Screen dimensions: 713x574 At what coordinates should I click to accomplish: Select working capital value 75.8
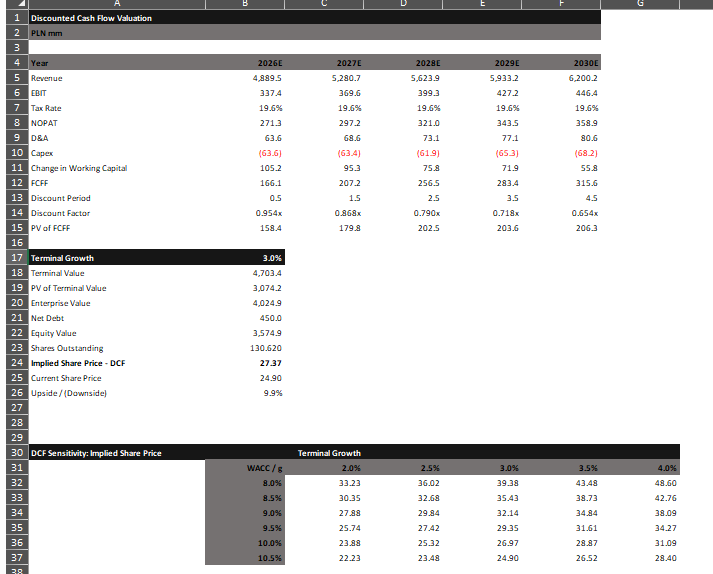point(431,168)
